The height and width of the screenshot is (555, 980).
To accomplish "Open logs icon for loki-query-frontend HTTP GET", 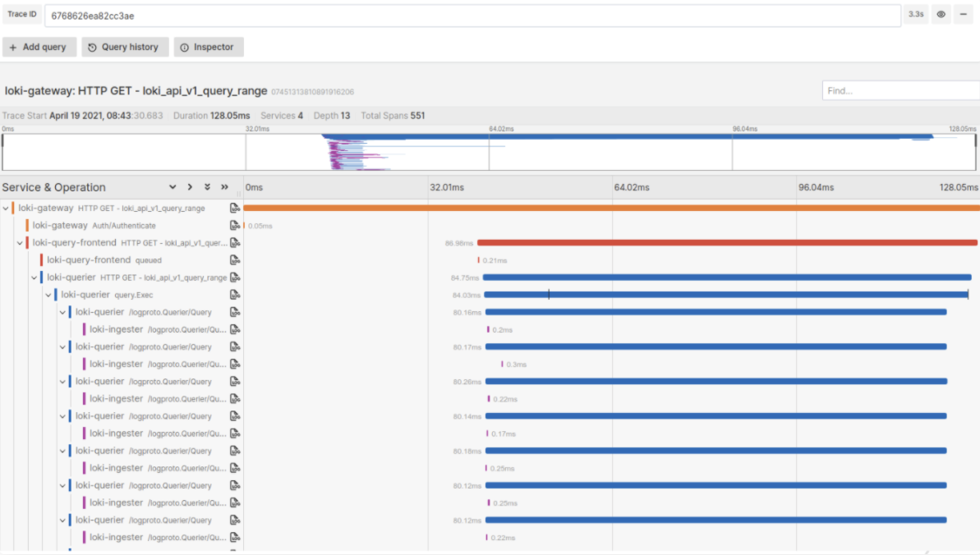I will pos(235,242).
